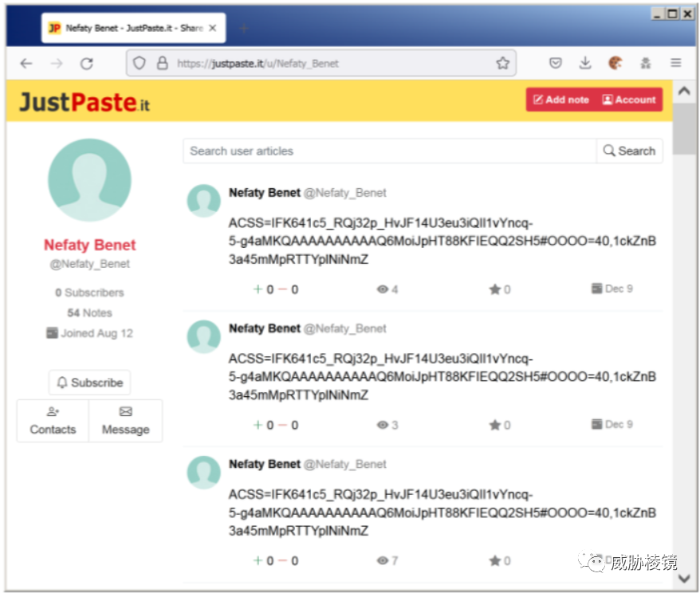Click the eye icon showing 7 views
This screenshot has height=593, width=700.
pyautogui.click(x=382, y=560)
